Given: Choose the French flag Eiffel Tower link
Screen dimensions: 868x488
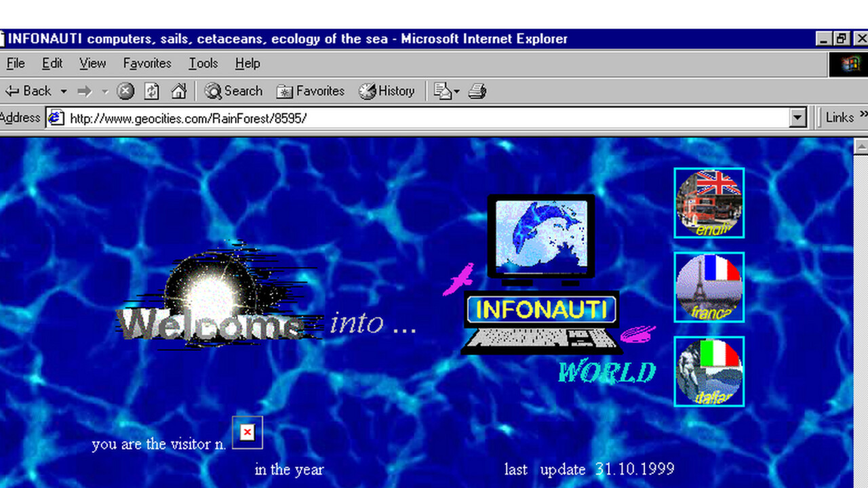Looking at the screenshot, I should coord(709,287).
